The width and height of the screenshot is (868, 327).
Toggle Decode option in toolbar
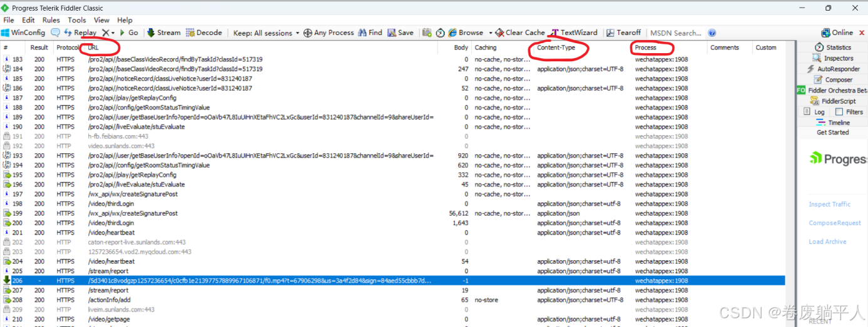click(x=203, y=33)
